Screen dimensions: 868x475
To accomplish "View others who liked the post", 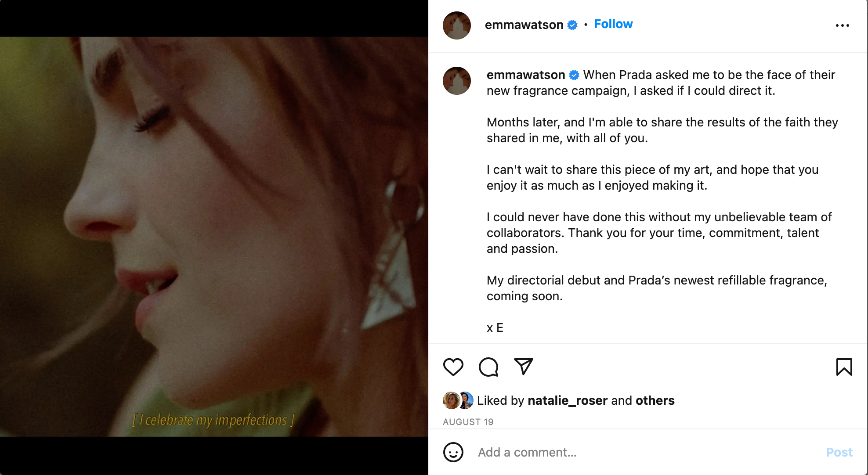I will pyautogui.click(x=655, y=400).
